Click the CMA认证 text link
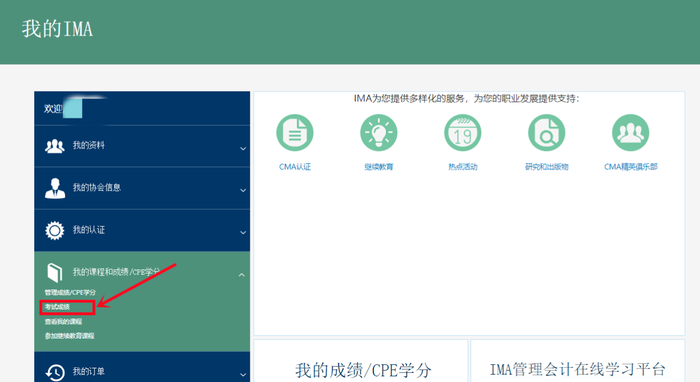 [x=295, y=167]
